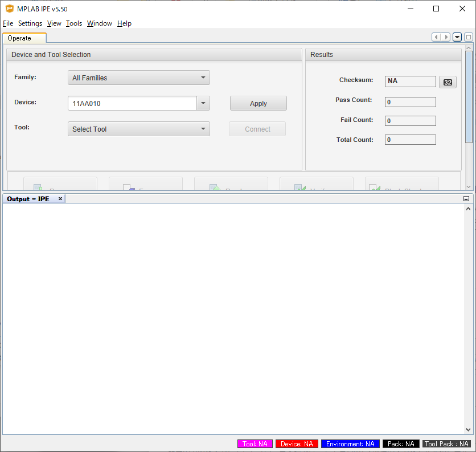Open the Settings menu

pos(30,23)
